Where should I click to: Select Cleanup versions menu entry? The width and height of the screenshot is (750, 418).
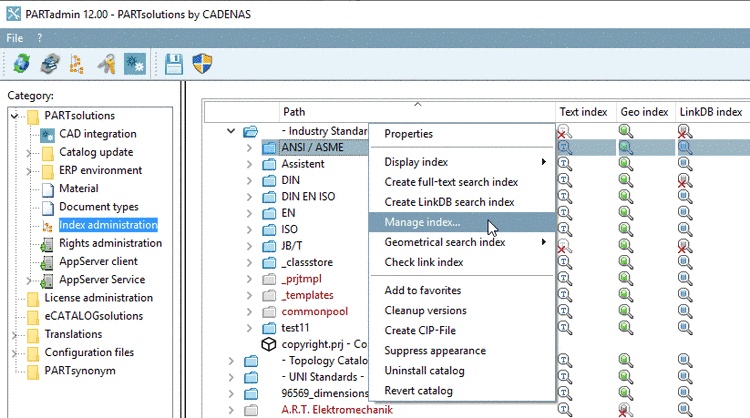pos(462,310)
